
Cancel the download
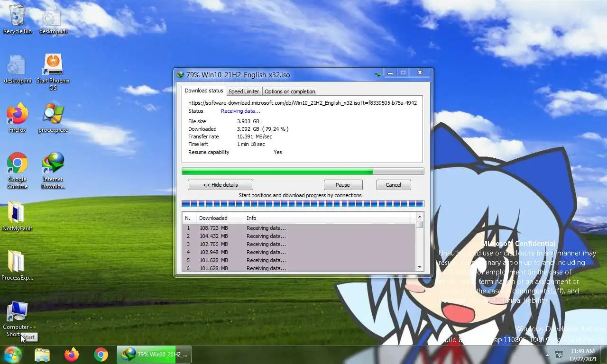point(393,185)
